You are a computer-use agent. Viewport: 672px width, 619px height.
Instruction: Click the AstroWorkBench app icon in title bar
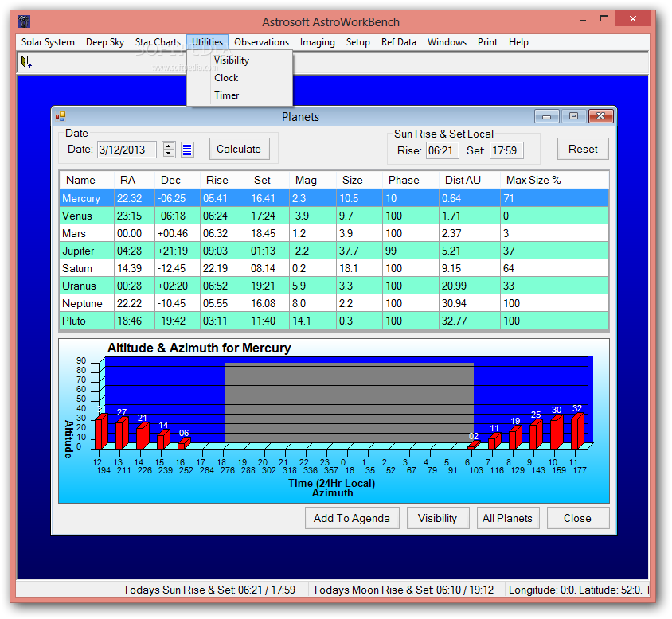coord(24,21)
